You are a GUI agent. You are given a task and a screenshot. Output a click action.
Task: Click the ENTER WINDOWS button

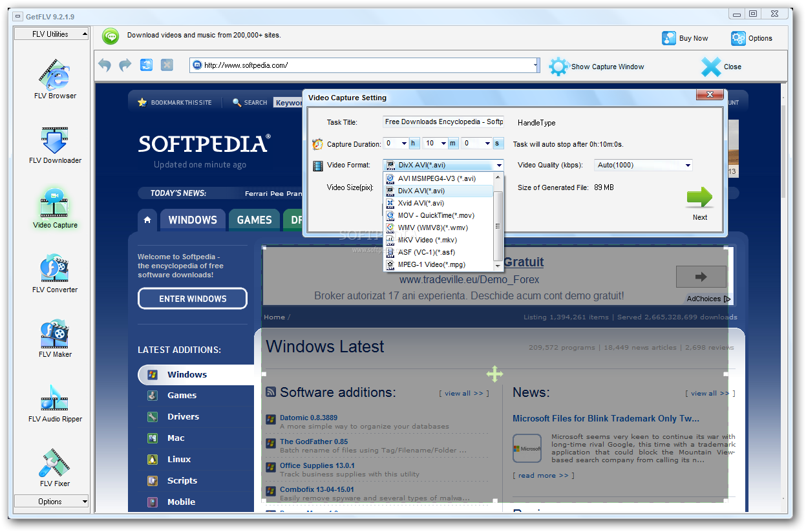click(x=193, y=299)
